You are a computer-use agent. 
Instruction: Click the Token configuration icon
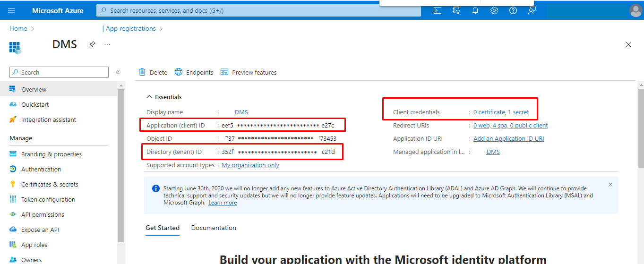tap(13, 199)
